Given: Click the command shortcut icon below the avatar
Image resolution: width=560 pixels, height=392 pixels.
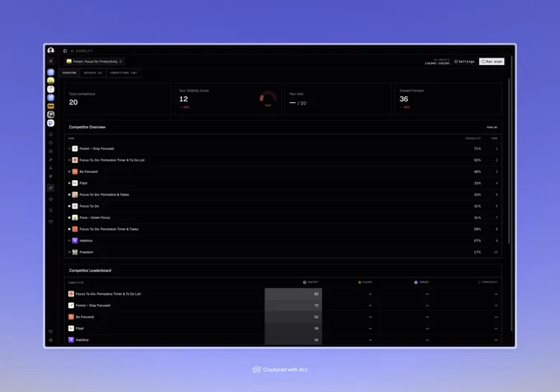Looking at the screenshot, I should click(51, 61).
